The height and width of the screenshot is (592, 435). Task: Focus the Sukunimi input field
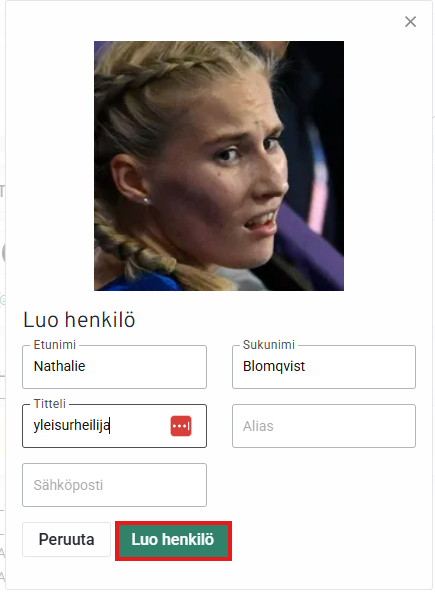324,367
